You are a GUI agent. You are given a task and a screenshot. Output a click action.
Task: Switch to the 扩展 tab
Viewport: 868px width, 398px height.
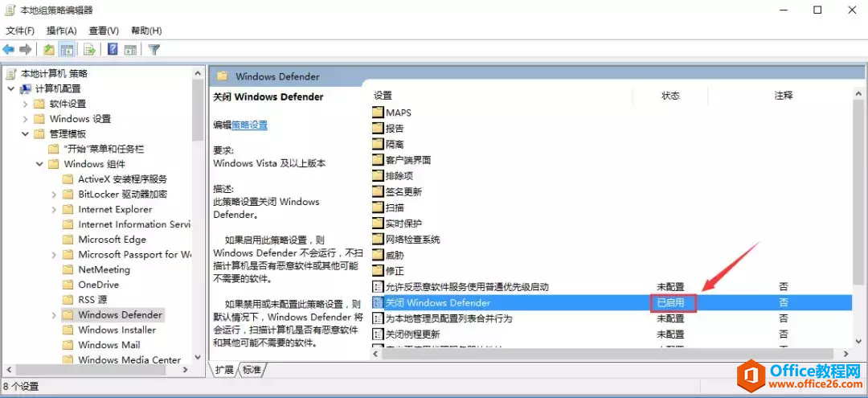click(224, 370)
